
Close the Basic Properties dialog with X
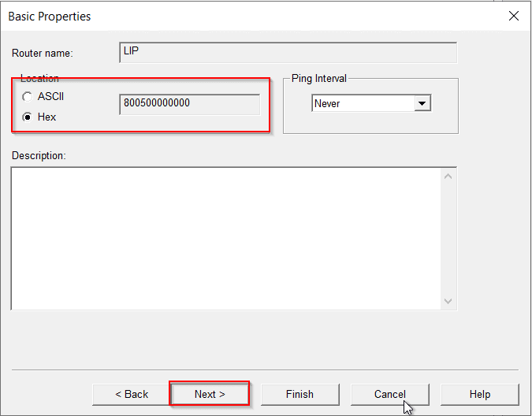click(x=513, y=16)
